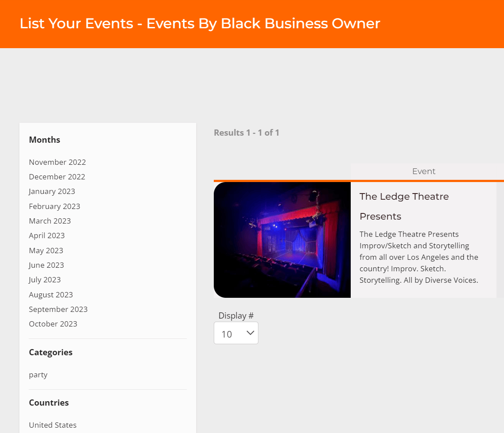504x433 pixels.
Task: Click the Event column header
Action: [x=424, y=171]
